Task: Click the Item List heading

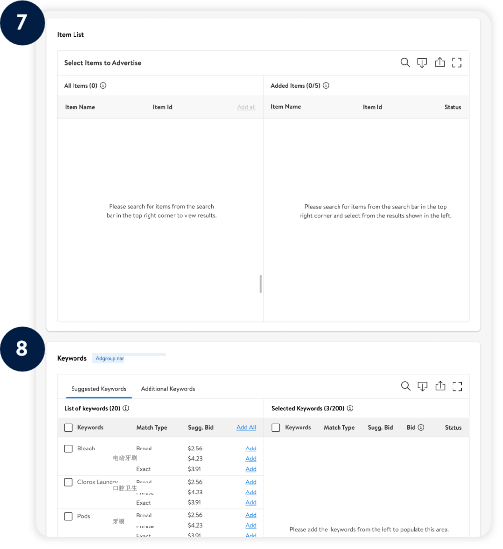Action: tap(70, 34)
